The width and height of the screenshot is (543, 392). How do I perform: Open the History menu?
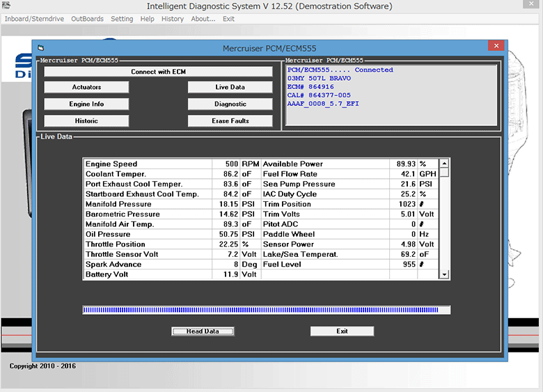coord(173,19)
